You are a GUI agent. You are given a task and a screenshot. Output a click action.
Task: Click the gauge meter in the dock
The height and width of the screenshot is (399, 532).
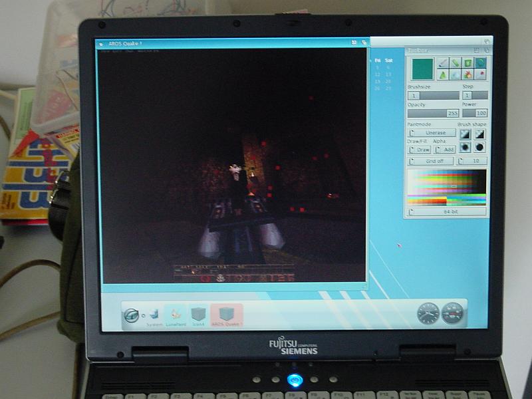(452, 313)
